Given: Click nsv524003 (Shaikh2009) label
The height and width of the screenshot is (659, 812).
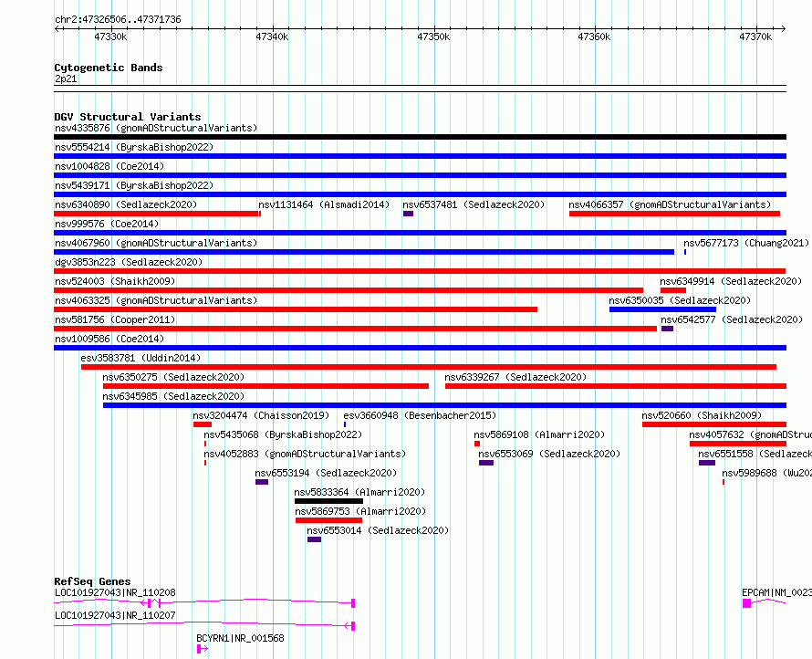Looking at the screenshot, I should pyautogui.click(x=115, y=281).
